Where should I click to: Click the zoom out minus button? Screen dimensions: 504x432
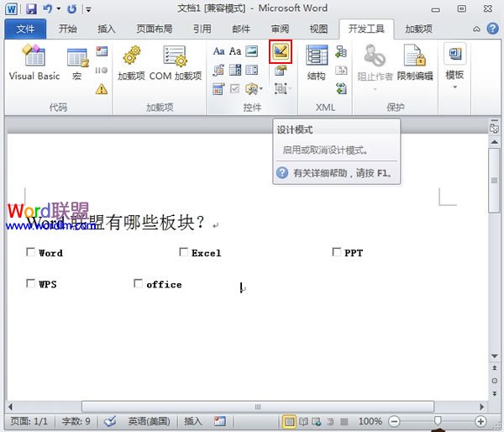pos(394,421)
